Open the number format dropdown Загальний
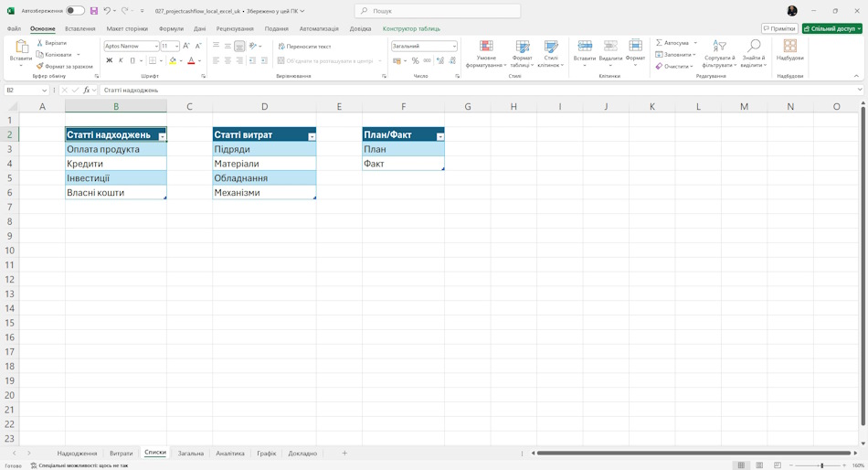 (x=454, y=46)
